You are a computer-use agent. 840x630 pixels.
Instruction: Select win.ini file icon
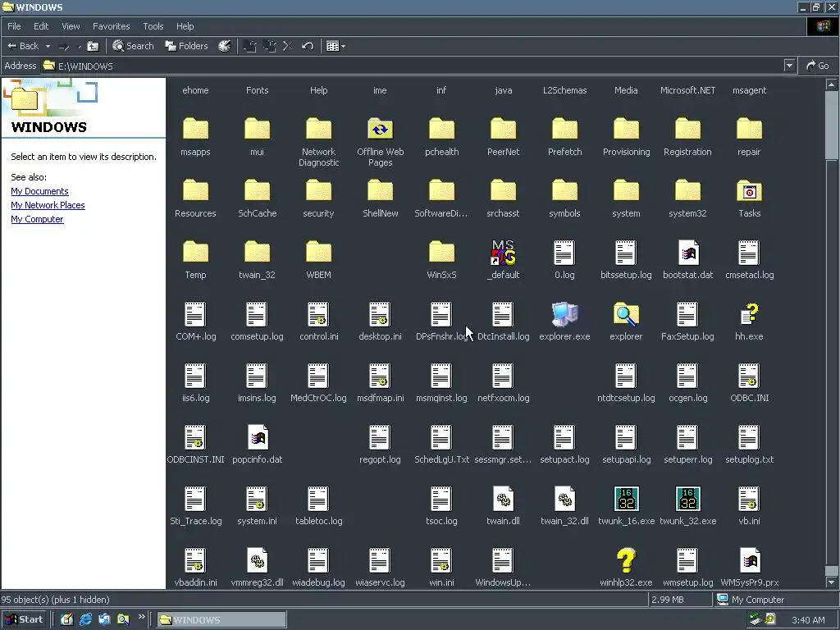pos(441,561)
